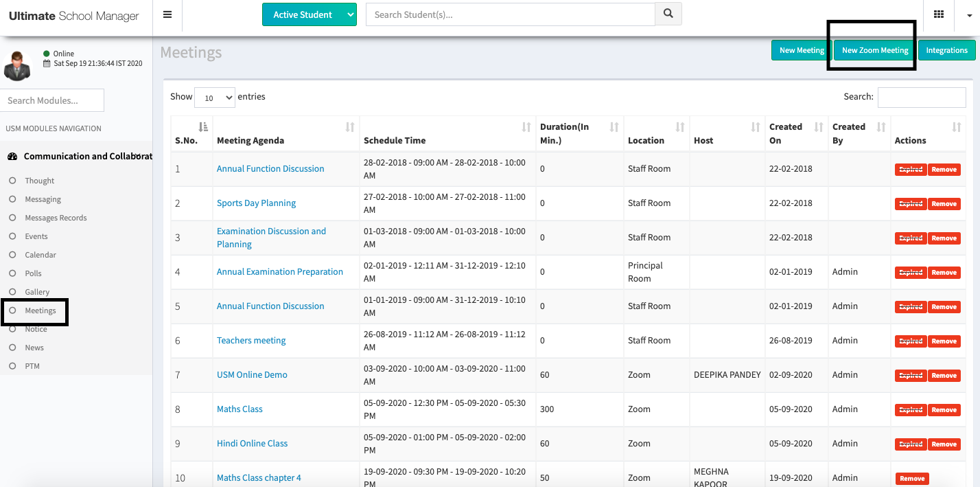The height and width of the screenshot is (487, 980).
Task: Open Messages Records in sidebar
Action: point(56,218)
